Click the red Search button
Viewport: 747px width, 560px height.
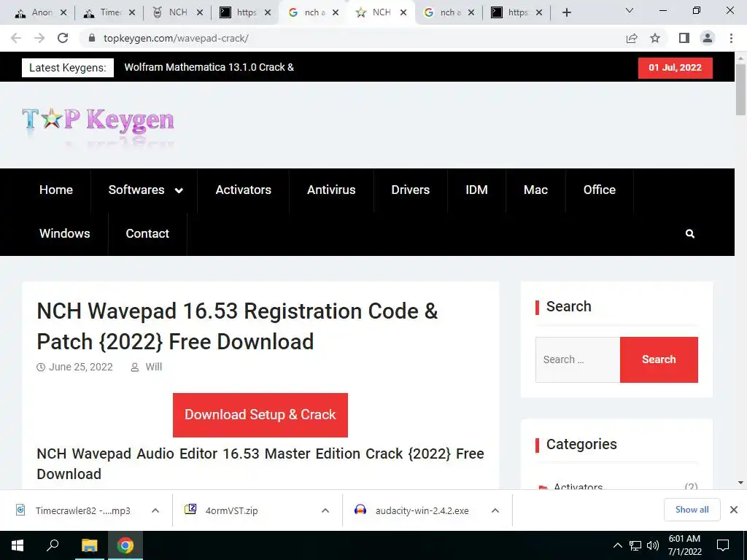659,359
